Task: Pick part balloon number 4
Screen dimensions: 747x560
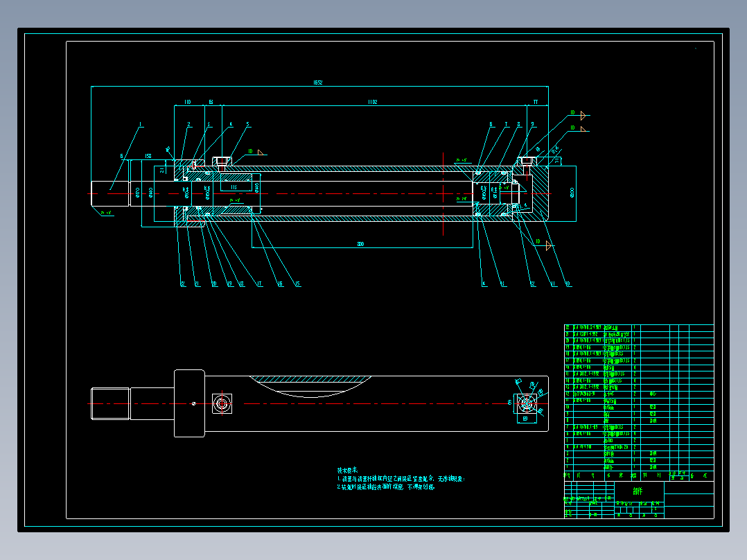Action: [231, 124]
